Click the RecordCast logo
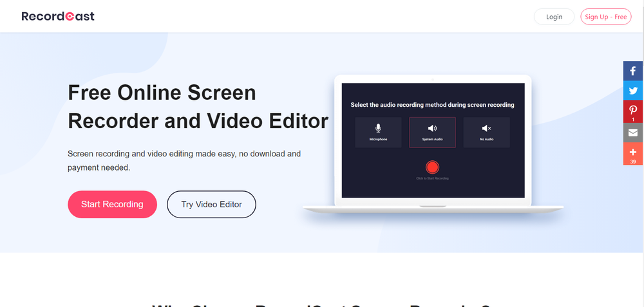The height and width of the screenshot is (307, 644). point(58,17)
